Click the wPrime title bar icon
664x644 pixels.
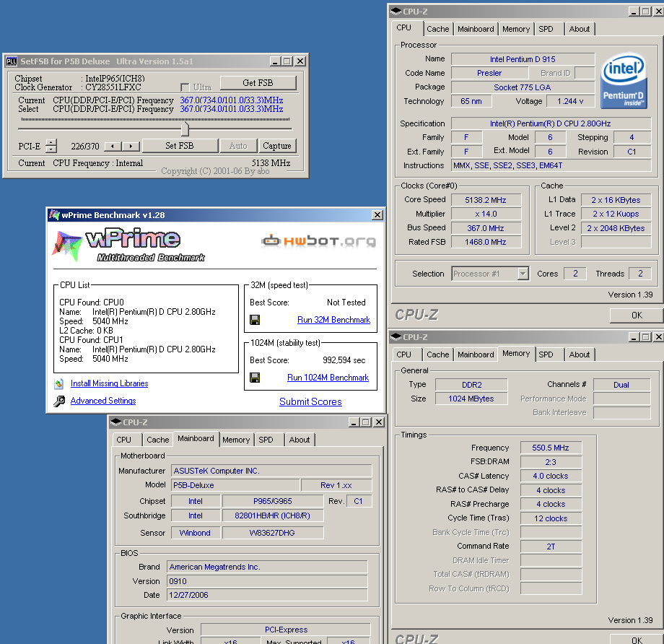click(54, 215)
